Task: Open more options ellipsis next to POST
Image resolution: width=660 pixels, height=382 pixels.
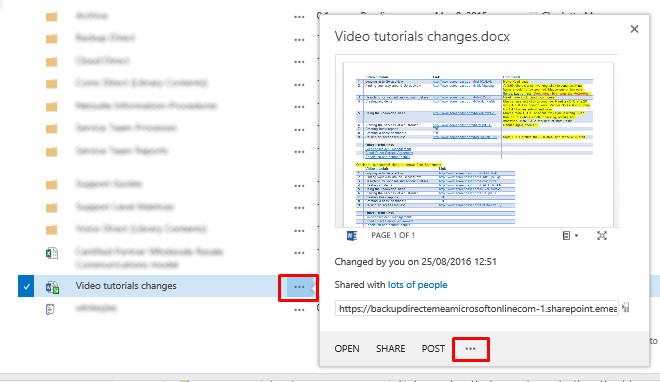Action: click(471, 349)
